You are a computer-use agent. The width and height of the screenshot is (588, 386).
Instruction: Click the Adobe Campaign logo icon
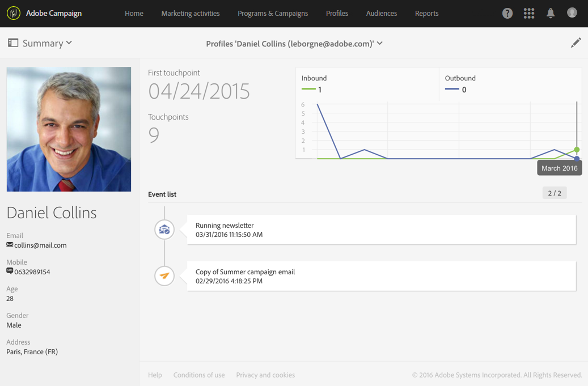(14, 13)
